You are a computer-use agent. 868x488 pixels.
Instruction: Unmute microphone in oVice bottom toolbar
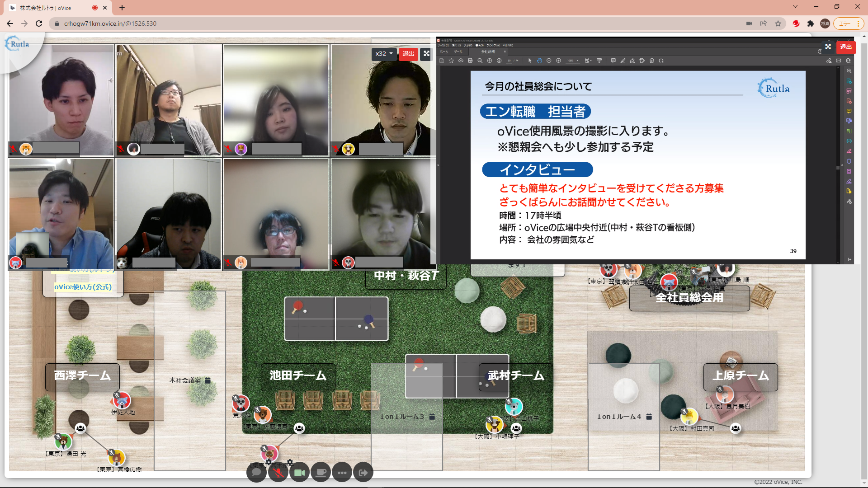click(278, 473)
